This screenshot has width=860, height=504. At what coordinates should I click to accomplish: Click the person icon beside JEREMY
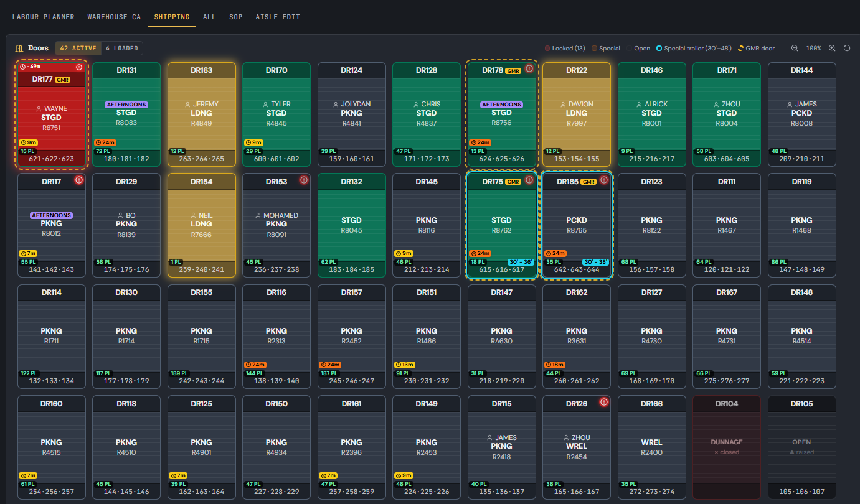pos(189,105)
